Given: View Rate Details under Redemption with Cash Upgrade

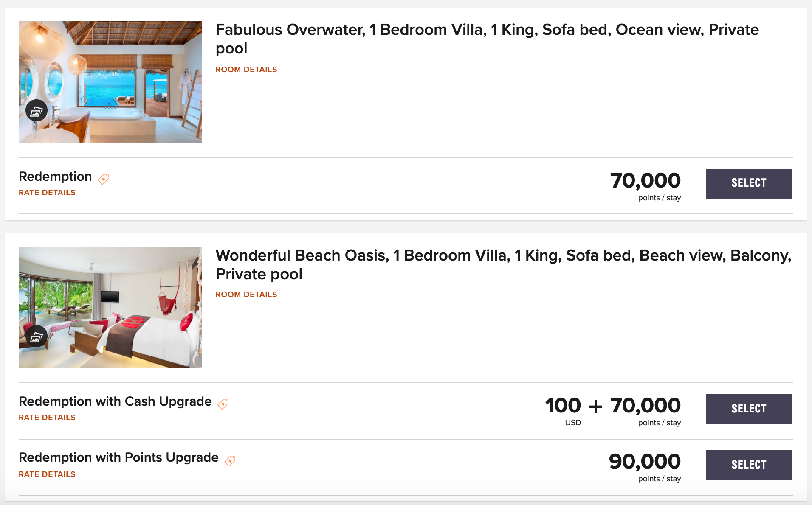Looking at the screenshot, I should [x=47, y=418].
